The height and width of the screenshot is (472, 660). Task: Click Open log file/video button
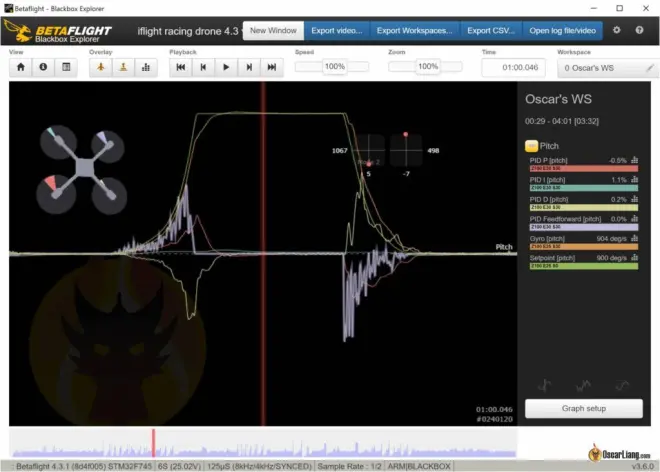point(562,31)
